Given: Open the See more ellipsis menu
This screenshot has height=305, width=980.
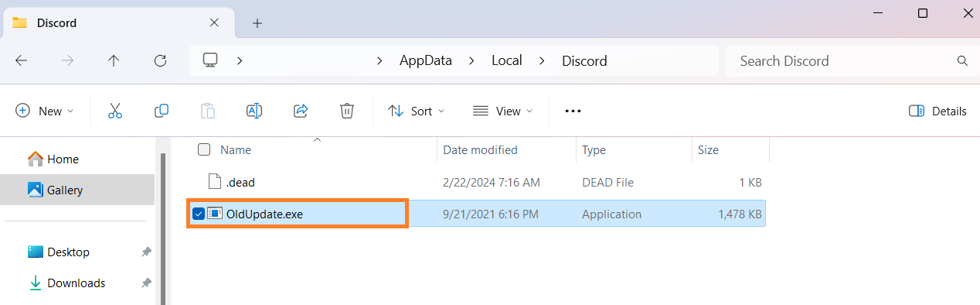Looking at the screenshot, I should (573, 111).
